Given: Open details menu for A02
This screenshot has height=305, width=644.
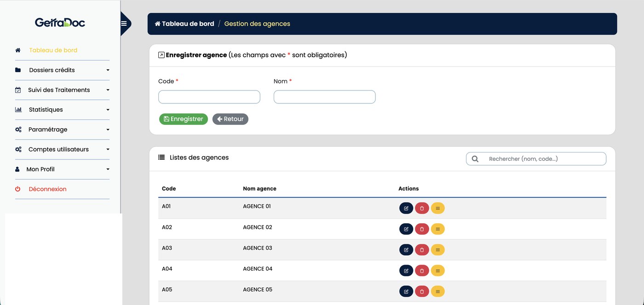Looking at the screenshot, I should click(438, 229).
